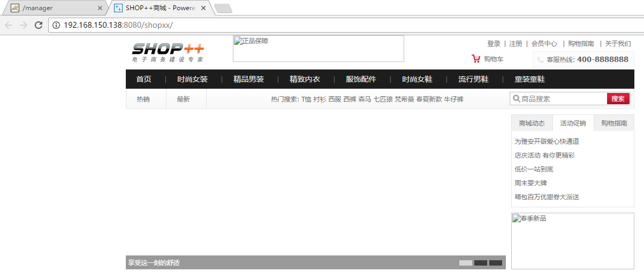This screenshot has width=644, height=272.
Task: Click hot search keyword 西裤
Action: (x=350, y=99)
